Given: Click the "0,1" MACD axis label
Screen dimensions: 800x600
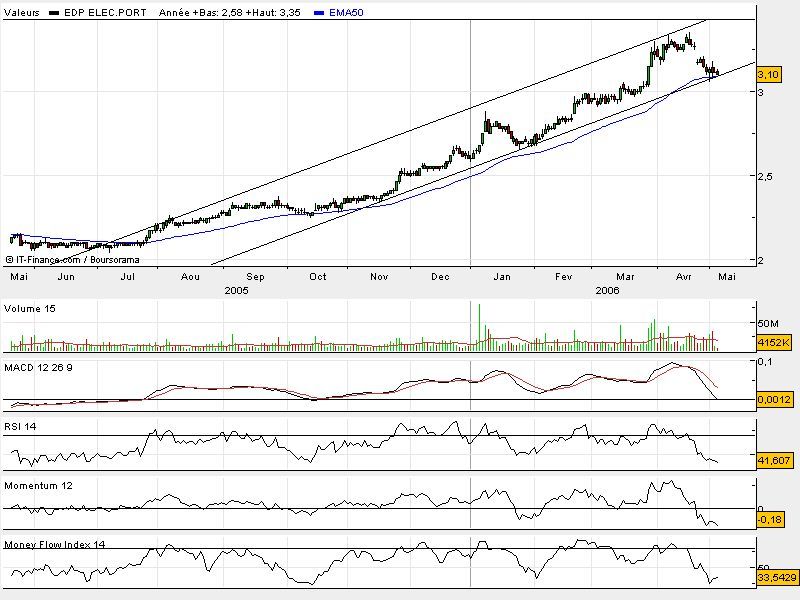Looking at the screenshot, I should tap(765, 362).
